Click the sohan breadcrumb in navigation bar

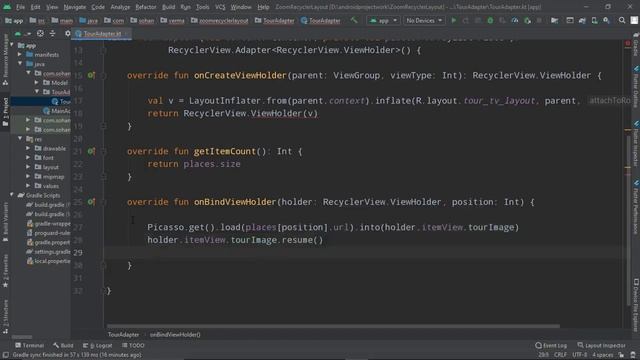[x=146, y=20]
